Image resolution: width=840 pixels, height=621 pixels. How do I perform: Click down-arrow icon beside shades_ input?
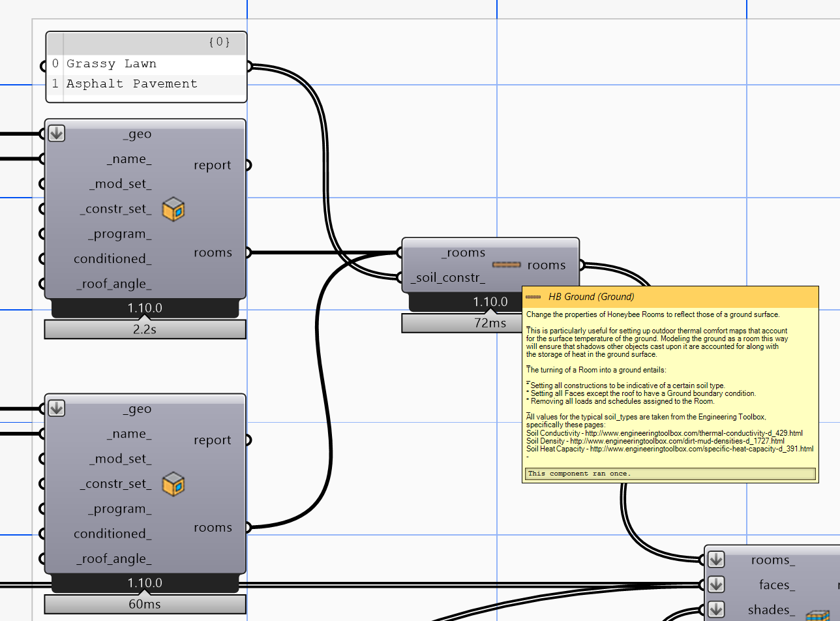coord(716,609)
